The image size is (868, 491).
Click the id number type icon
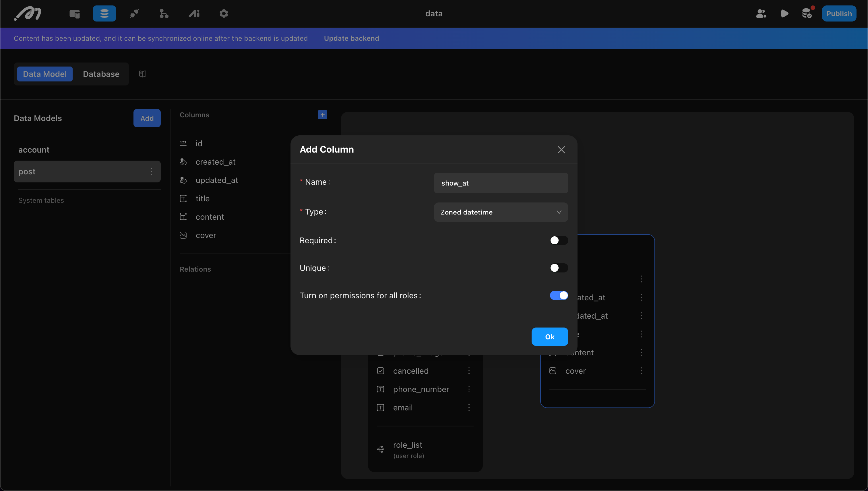click(183, 143)
